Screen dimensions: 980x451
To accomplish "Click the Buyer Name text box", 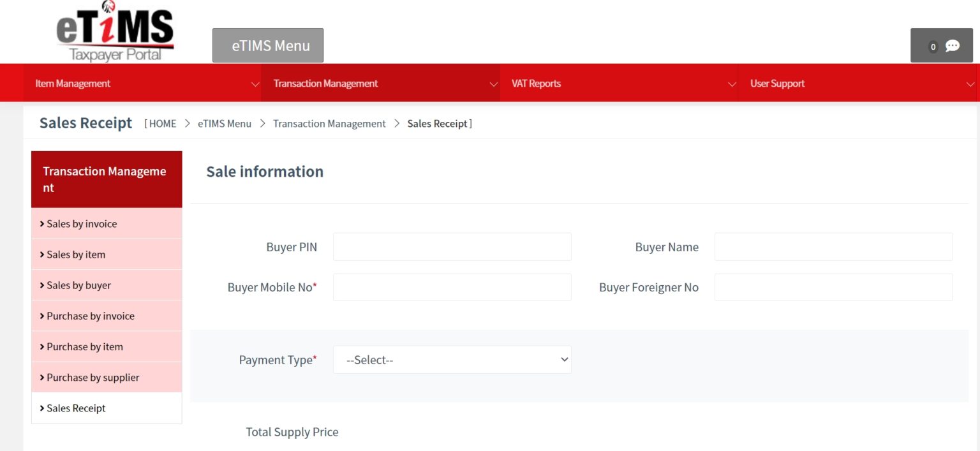I will point(833,247).
